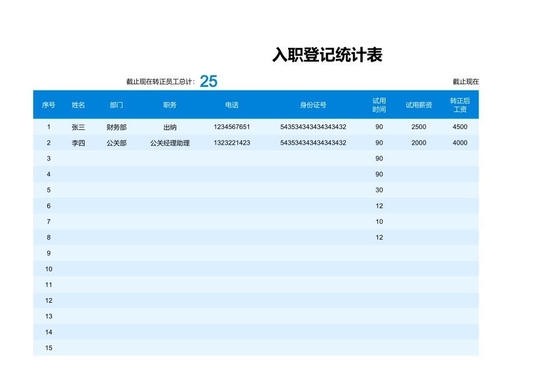Click the 姓名 column header
This screenshot has height=392, width=554.
(x=78, y=105)
